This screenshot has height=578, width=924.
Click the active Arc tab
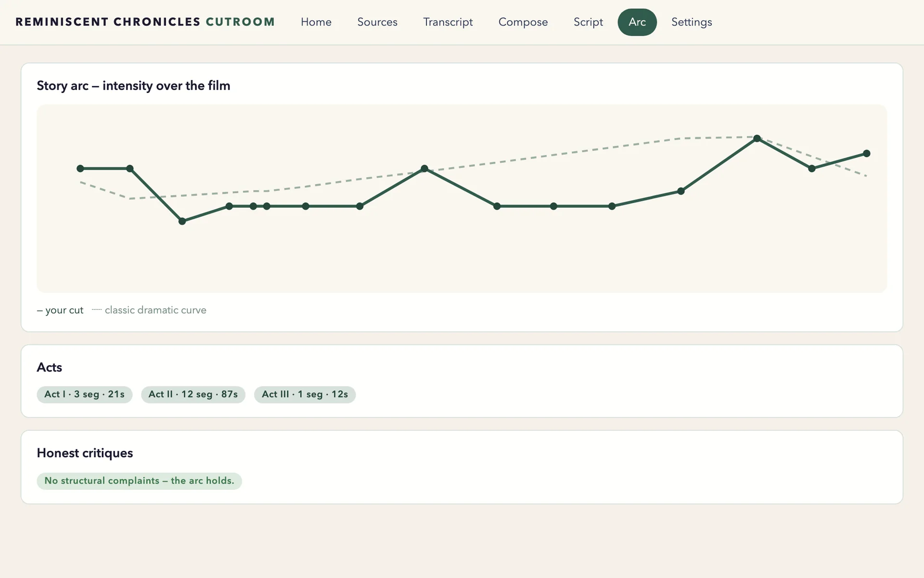coord(637,22)
